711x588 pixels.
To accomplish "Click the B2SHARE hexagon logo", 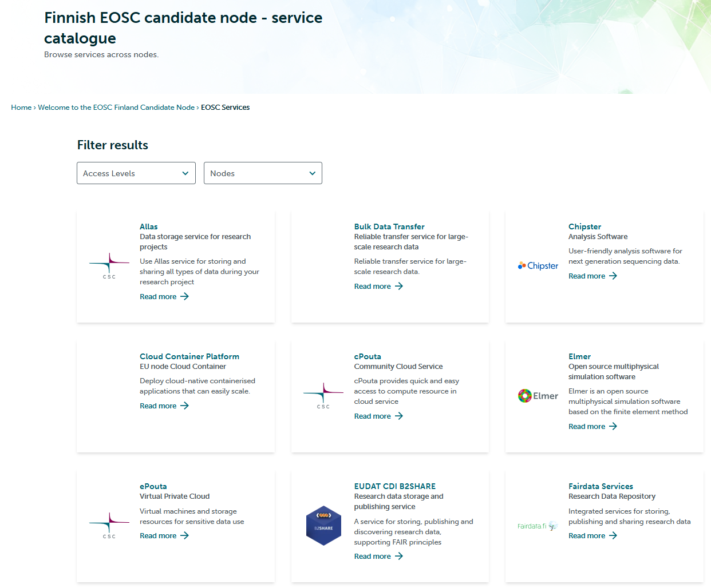I will pos(323,526).
